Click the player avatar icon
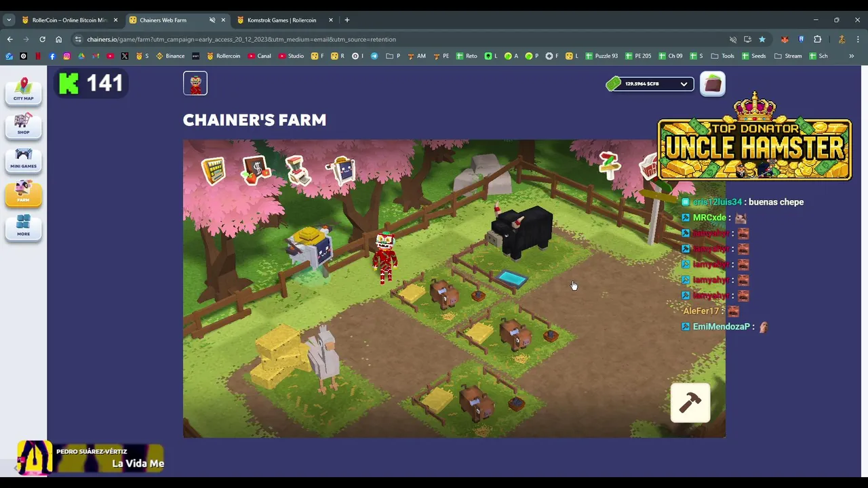Image resolution: width=868 pixels, height=488 pixels. pyautogui.click(x=195, y=83)
